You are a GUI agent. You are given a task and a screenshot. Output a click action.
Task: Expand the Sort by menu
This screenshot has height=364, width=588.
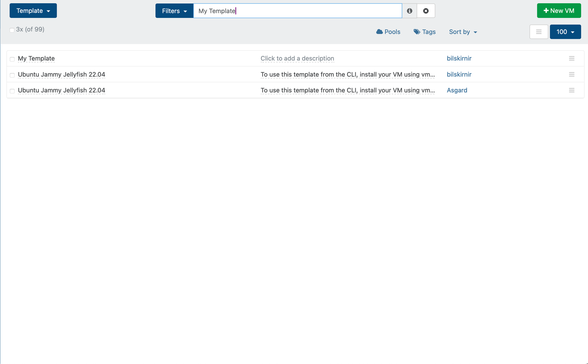463,32
